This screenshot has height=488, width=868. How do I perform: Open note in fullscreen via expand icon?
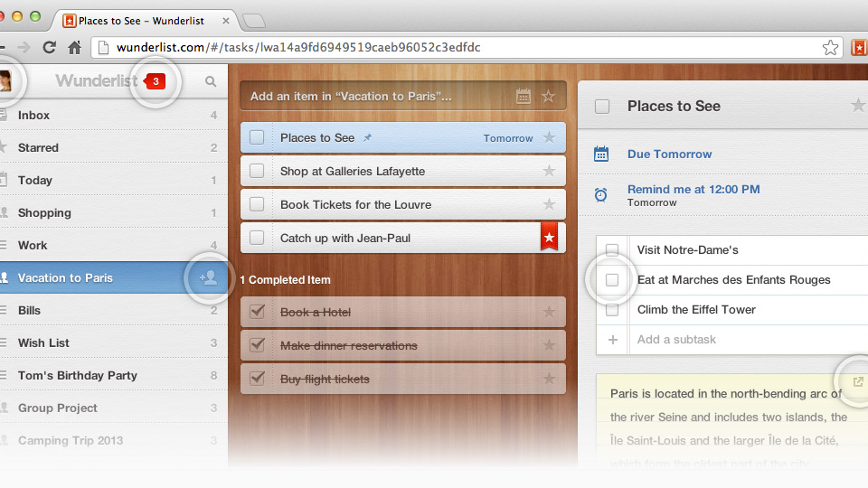point(858,381)
